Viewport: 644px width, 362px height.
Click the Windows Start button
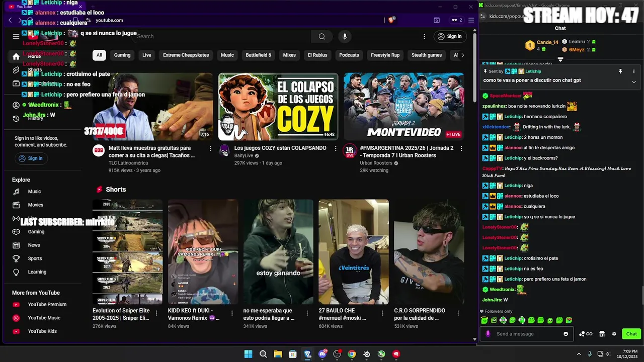pyautogui.click(x=248, y=354)
